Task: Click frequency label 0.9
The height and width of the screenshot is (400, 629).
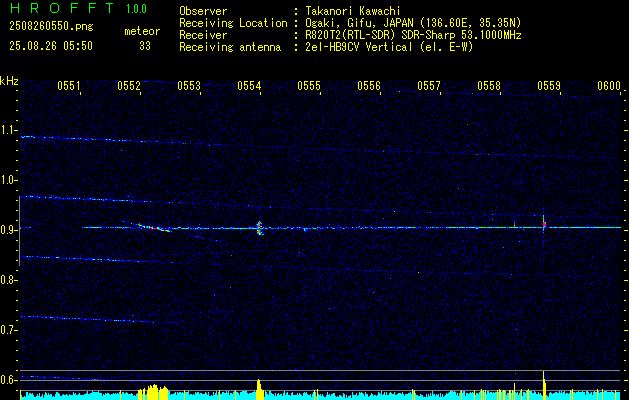Action: click(8, 230)
